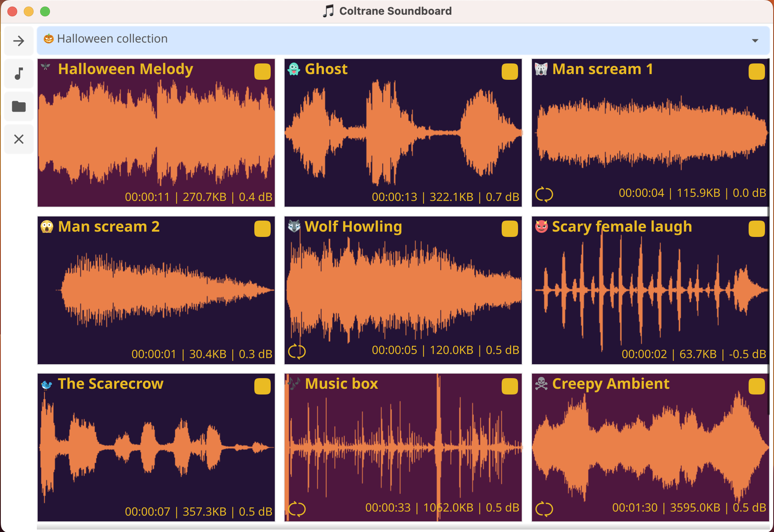This screenshot has width=774, height=532.
Task: Click the Ghost sound title
Action: (x=326, y=69)
